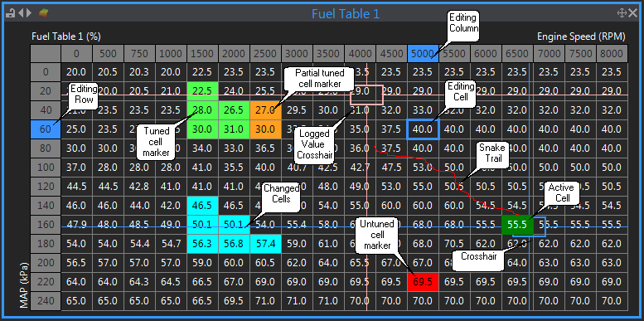Select the 1500 RPM column header
The image size is (644, 321).
pyautogui.click(x=202, y=54)
